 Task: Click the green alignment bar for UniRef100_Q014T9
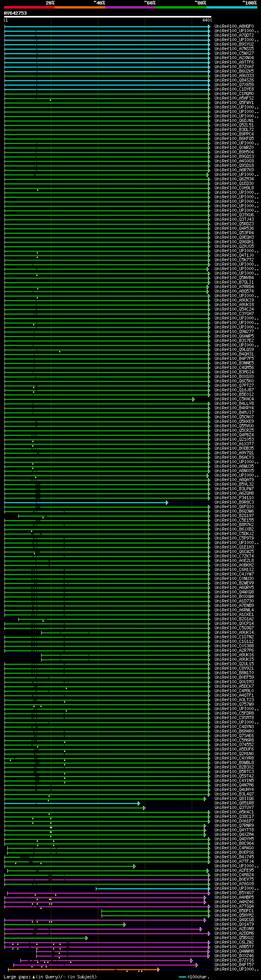(64, 924)
